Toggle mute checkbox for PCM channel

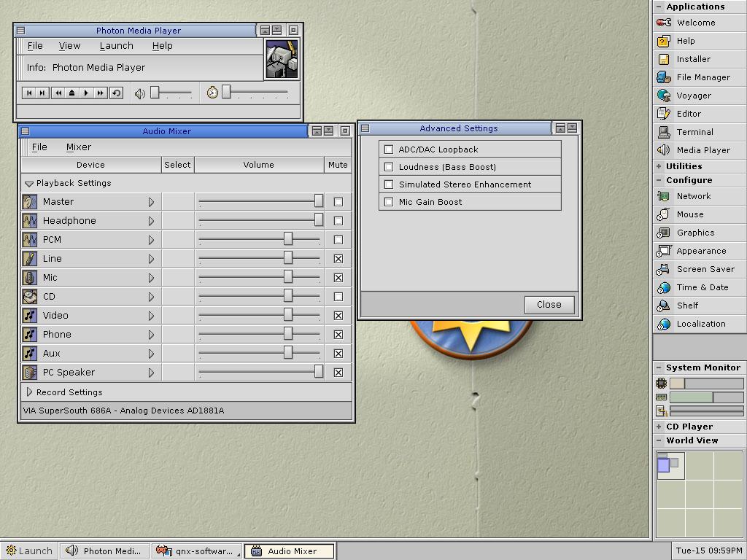click(x=338, y=240)
